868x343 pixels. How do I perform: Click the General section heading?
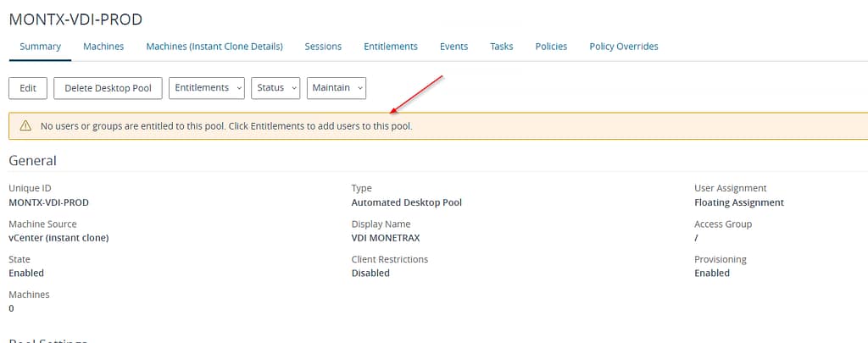[x=32, y=160]
